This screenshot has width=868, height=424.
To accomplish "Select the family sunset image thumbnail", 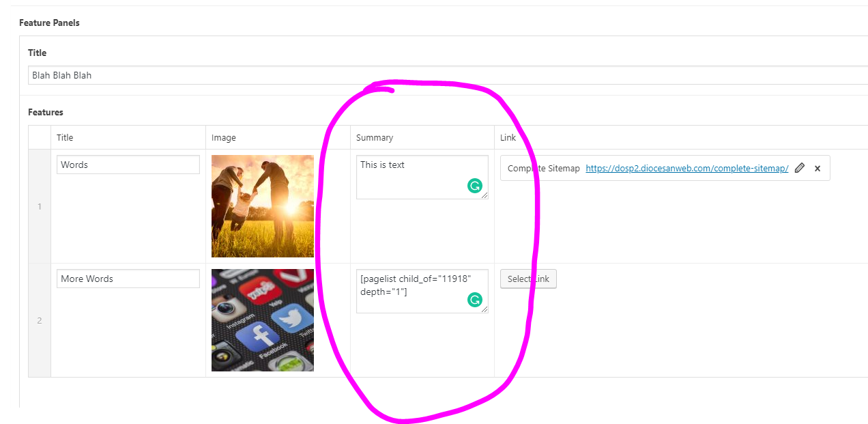I will (x=263, y=206).
